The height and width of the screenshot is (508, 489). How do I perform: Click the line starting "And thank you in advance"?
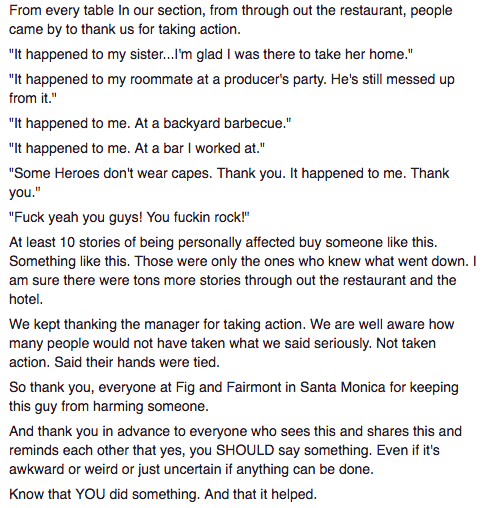click(x=235, y=431)
